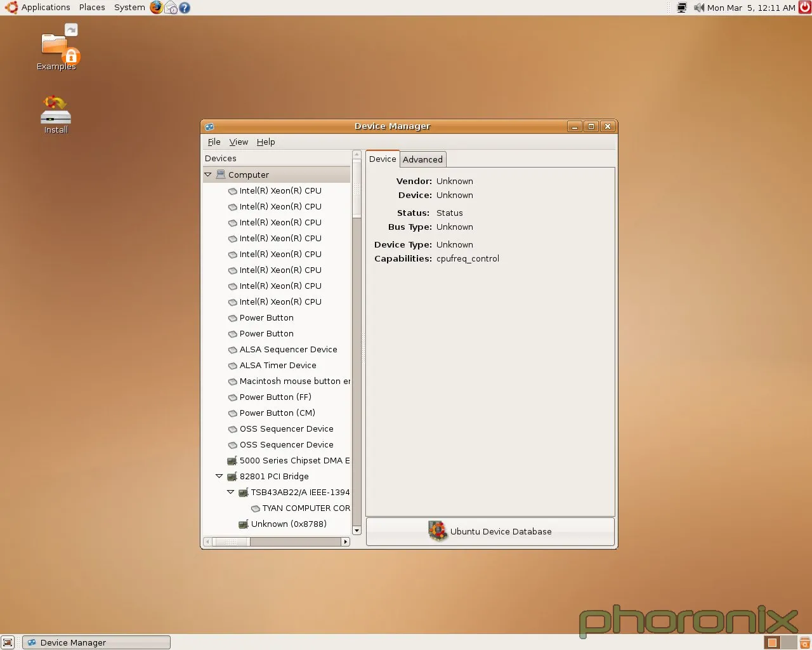Select the Power Button (CM) row
Image resolution: width=812 pixels, height=650 pixels.
pyautogui.click(x=277, y=413)
